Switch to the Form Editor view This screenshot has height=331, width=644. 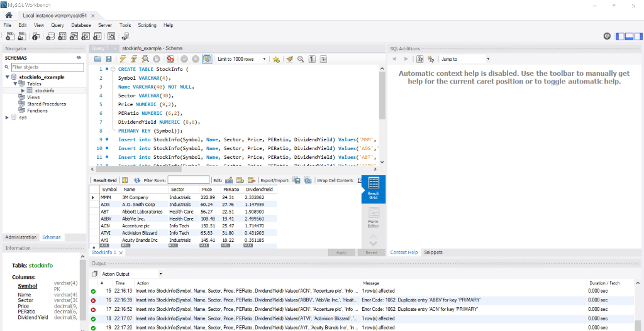point(374,217)
